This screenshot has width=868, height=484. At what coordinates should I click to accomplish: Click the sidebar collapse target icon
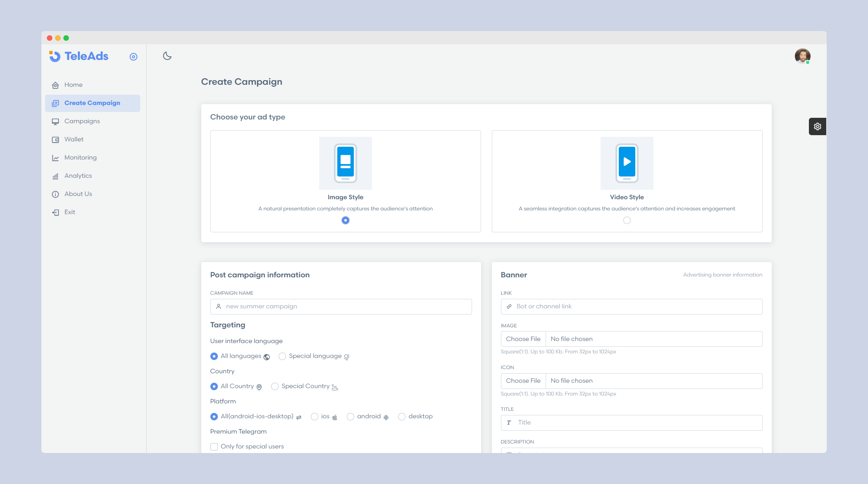coord(133,57)
